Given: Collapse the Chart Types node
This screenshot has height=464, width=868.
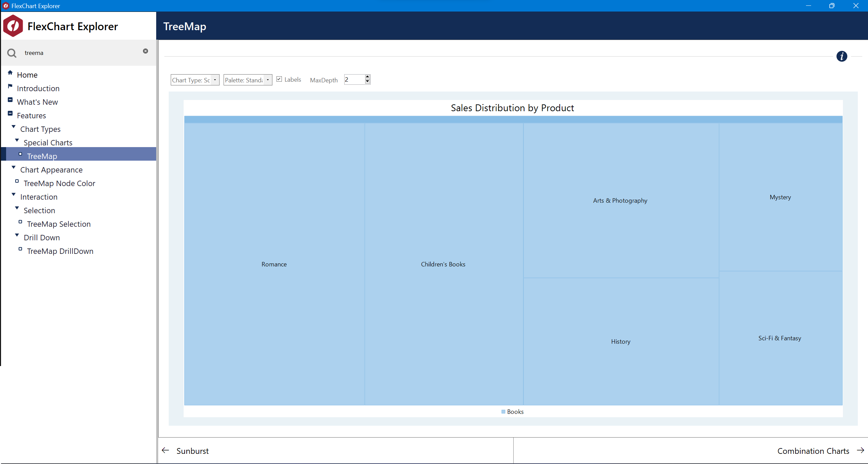Looking at the screenshot, I should pyautogui.click(x=14, y=127).
